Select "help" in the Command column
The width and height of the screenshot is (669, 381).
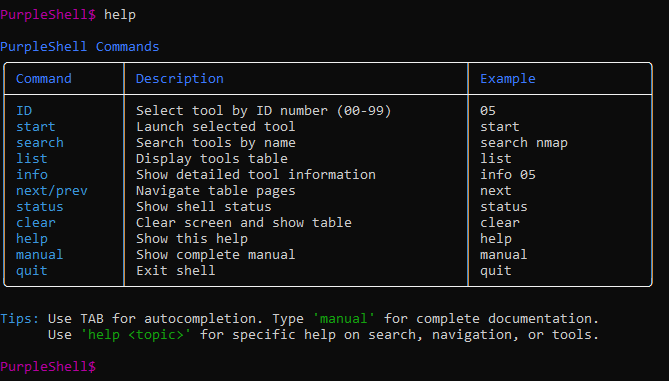click(x=32, y=238)
